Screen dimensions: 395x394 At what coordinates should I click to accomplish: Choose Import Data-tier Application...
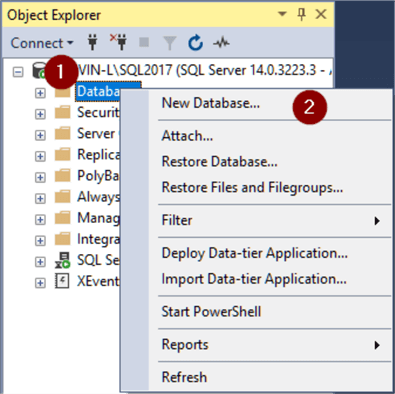(x=254, y=279)
